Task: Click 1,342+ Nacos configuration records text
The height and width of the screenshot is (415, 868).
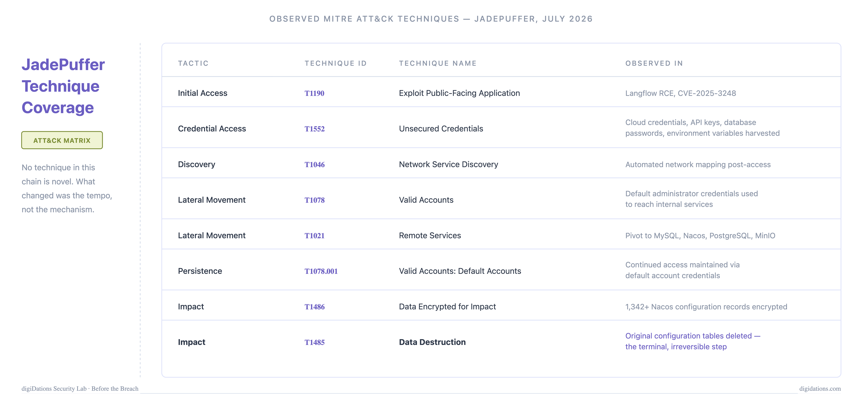Action: coord(706,307)
